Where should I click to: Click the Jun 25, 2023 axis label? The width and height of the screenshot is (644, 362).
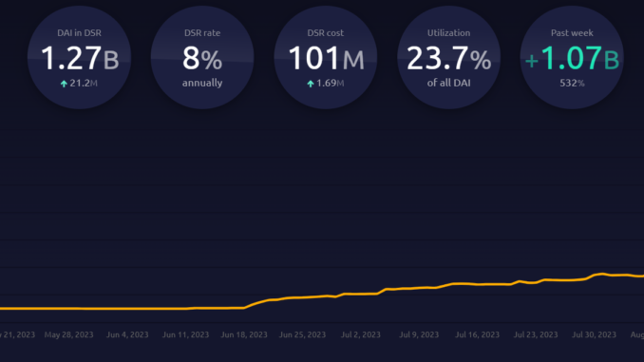(302, 334)
